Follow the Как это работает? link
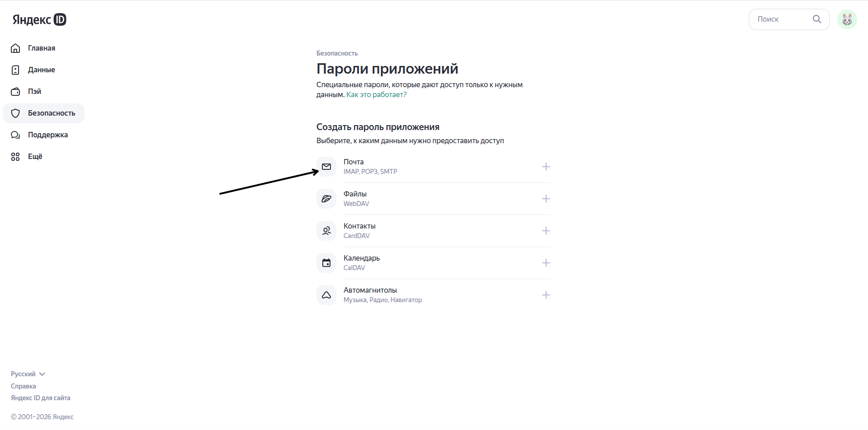Image resolution: width=868 pixels, height=430 pixels. coord(376,94)
